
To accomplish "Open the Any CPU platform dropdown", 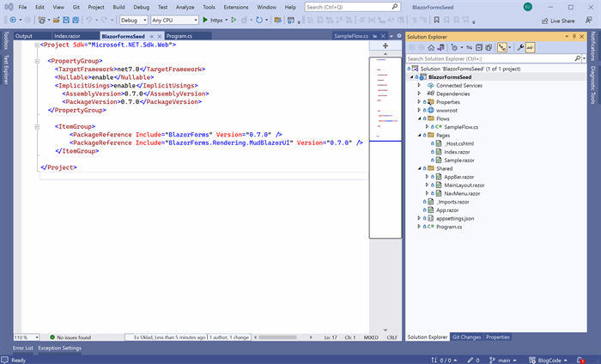I will (174, 20).
